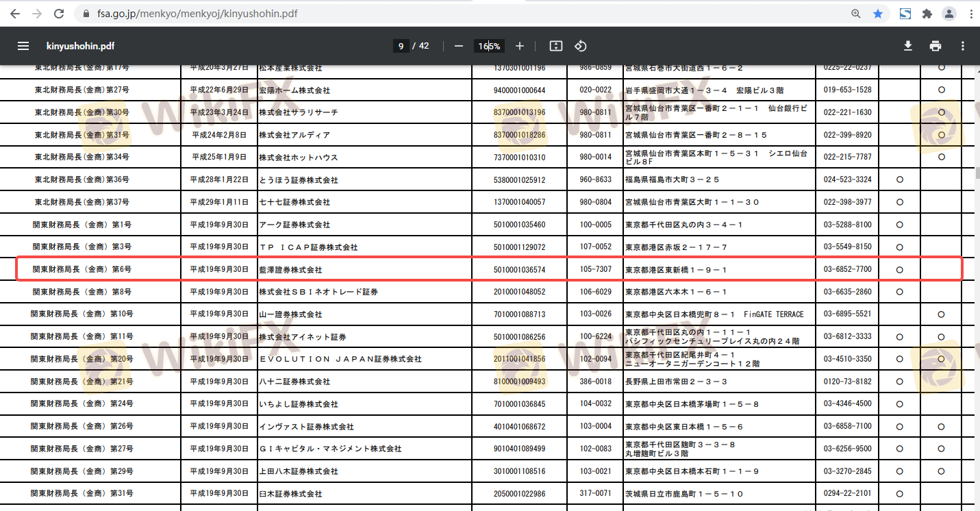The height and width of the screenshot is (511, 980).
Task: Open PDF viewer more actions menu
Action: point(963,46)
